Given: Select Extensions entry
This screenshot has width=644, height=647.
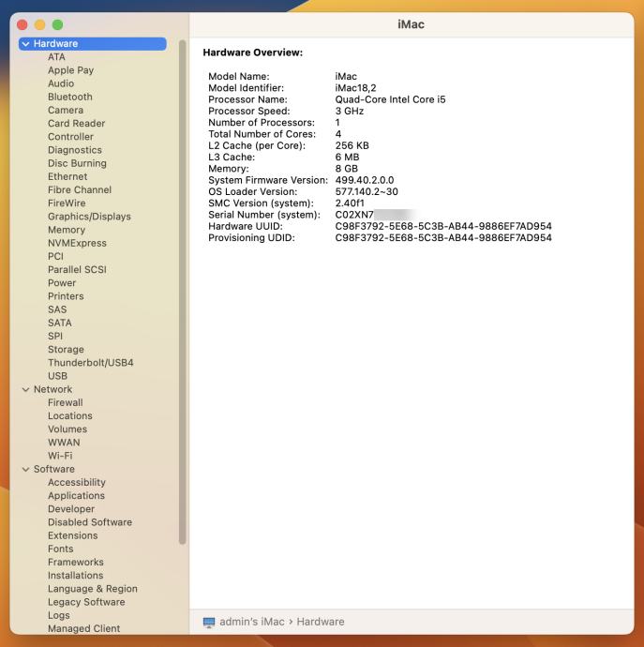Looking at the screenshot, I should 72,535.
